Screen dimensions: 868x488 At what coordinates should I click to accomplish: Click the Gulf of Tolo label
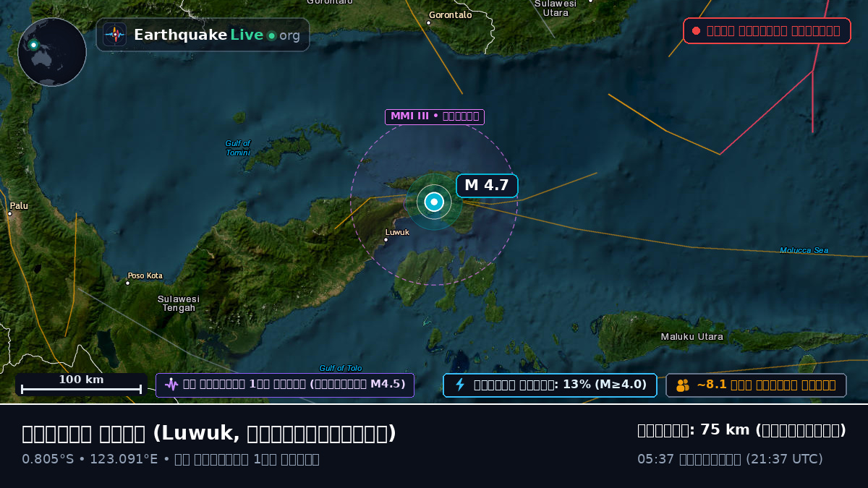341,368
